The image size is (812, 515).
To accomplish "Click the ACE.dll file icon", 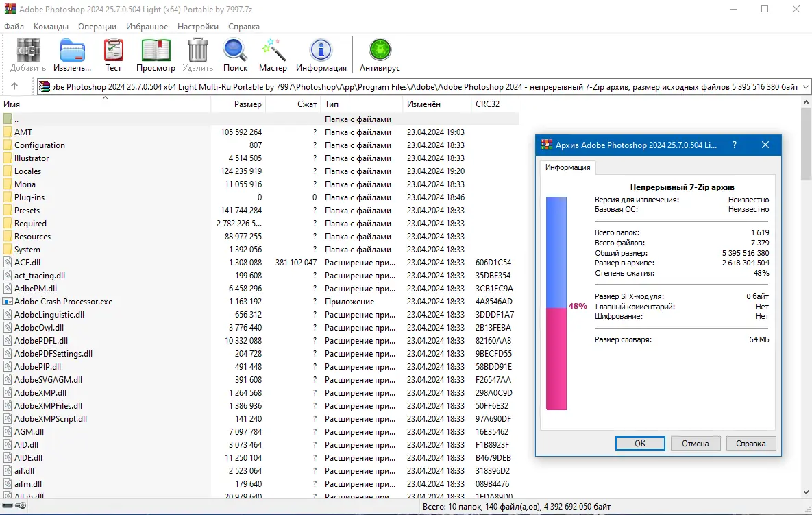I will [x=8, y=262].
